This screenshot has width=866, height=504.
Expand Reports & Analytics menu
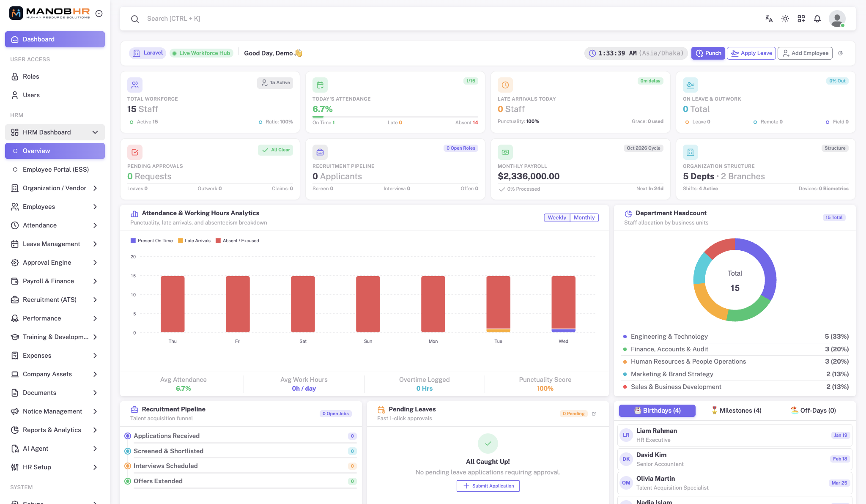tap(55, 430)
